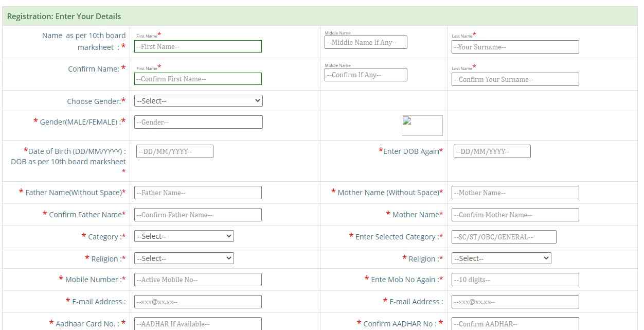
Task: Select the left E-mail Address field
Action: (198, 302)
